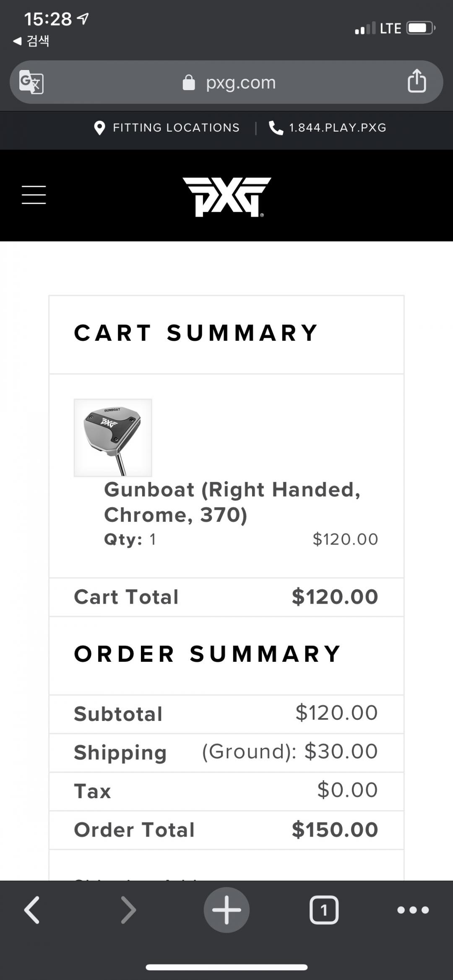Open the tab switcher showing 1 tab
This screenshot has width=453, height=980.
[x=324, y=910]
